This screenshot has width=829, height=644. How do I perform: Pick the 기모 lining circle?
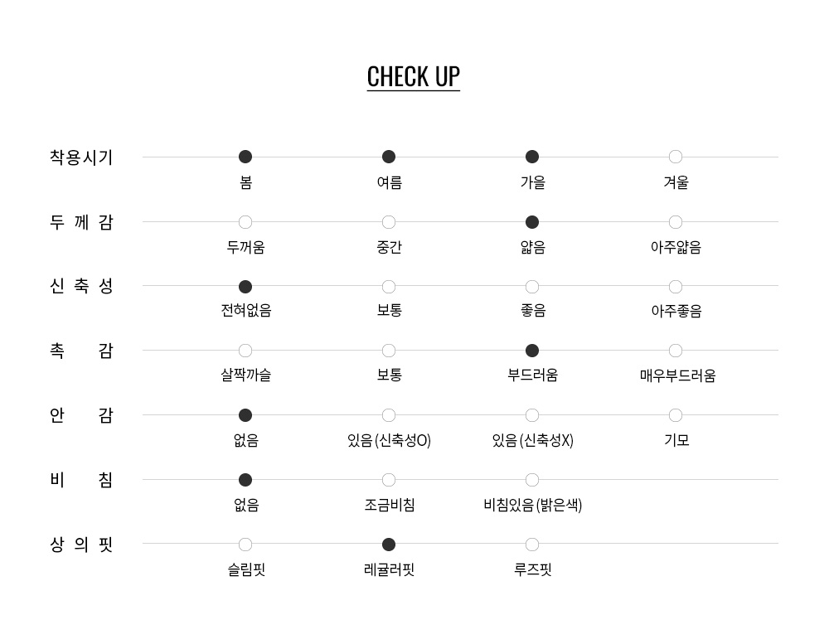tap(676, 415)
